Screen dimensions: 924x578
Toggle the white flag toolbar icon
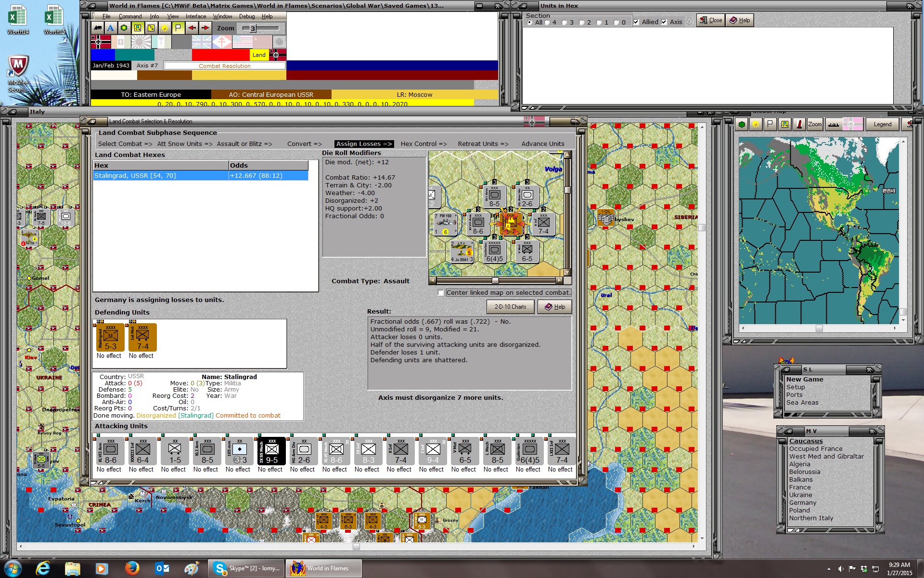point(178,28)
